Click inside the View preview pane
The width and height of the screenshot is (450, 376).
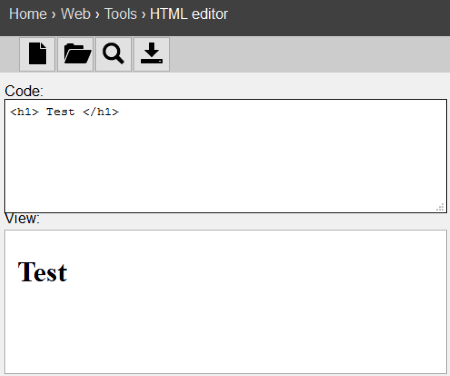coord(226,302)
